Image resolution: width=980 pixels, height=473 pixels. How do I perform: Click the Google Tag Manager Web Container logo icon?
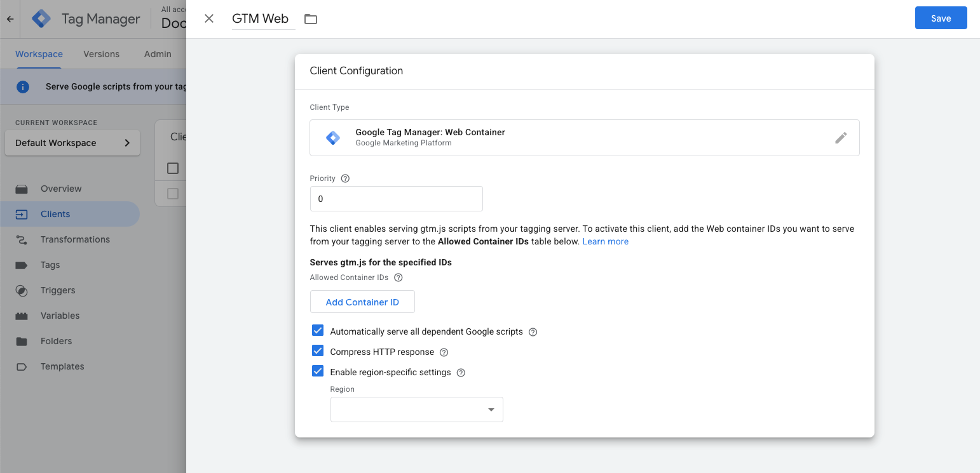332,138
